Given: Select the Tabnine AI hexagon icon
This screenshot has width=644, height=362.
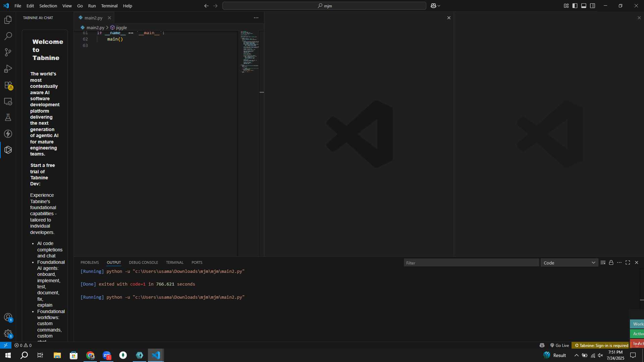Looking at the screenshot, I should point(8,150).
